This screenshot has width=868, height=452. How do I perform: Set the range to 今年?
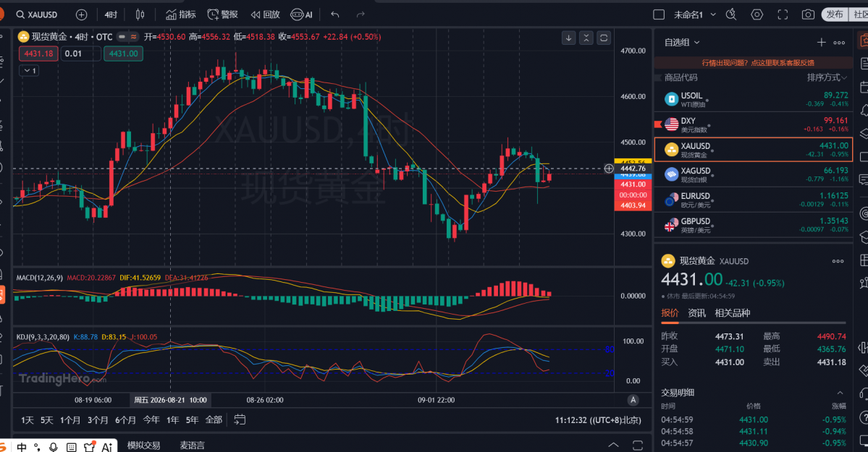click(152, 420)
